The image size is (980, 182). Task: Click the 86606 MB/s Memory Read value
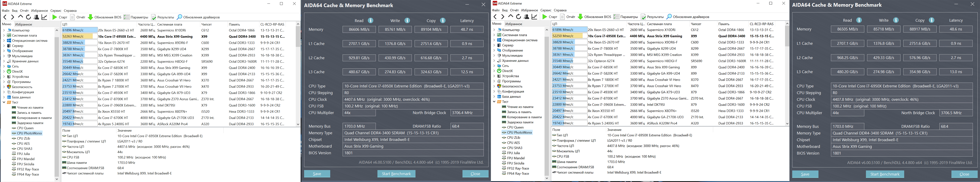click(x=359, y=29)
